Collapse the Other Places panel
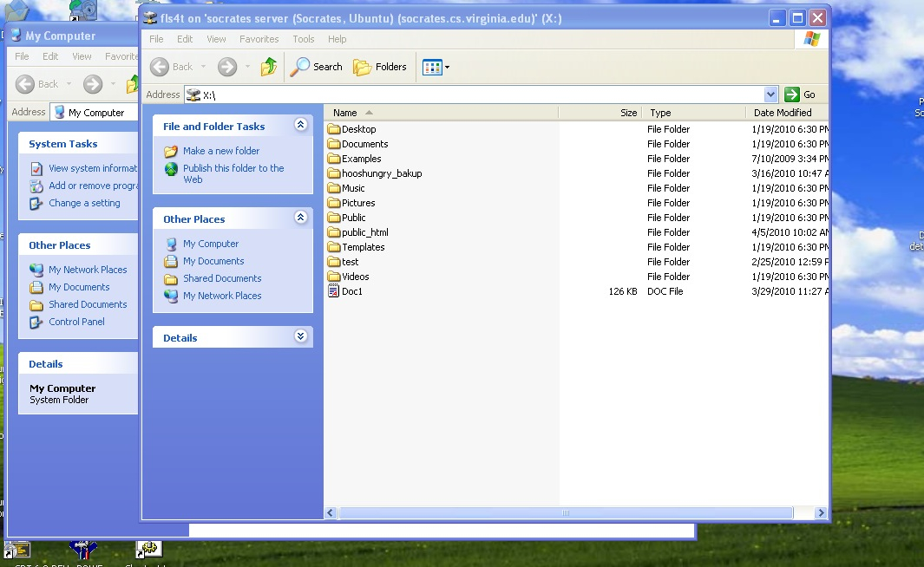This screenshot has height=567, width=924. point(300,218)
